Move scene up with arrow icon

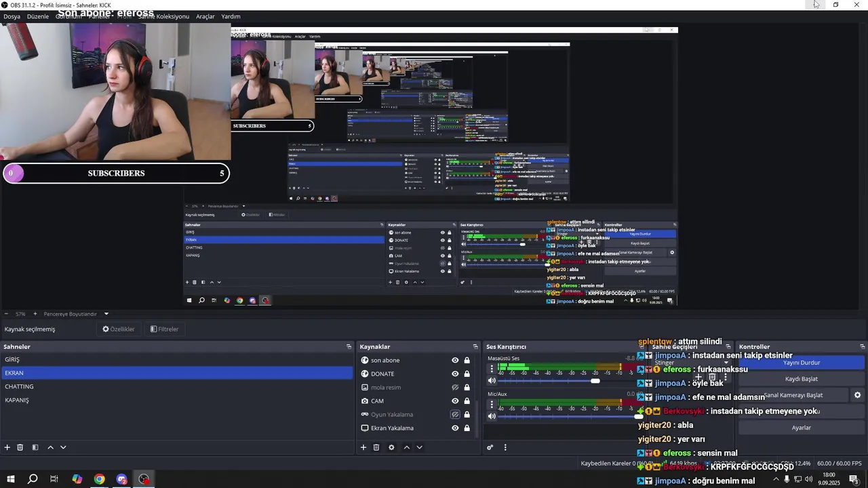click(x=50, y=447)
